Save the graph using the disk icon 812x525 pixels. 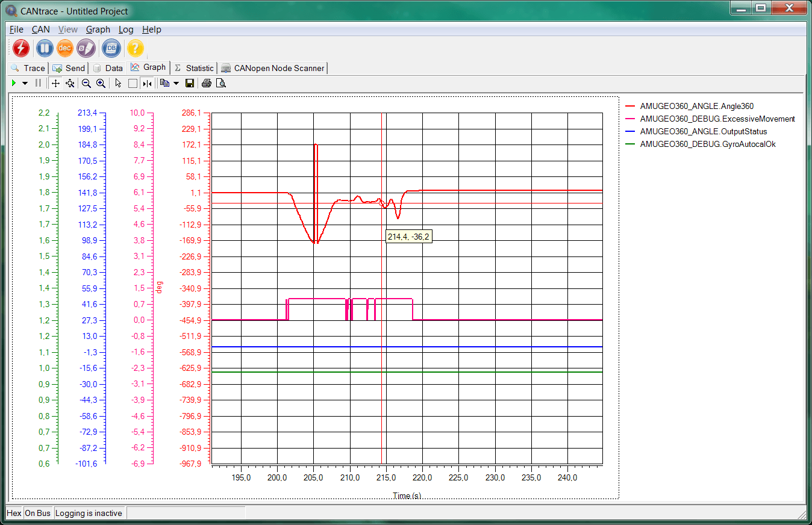pyautogui.click(x=189, y=83)
